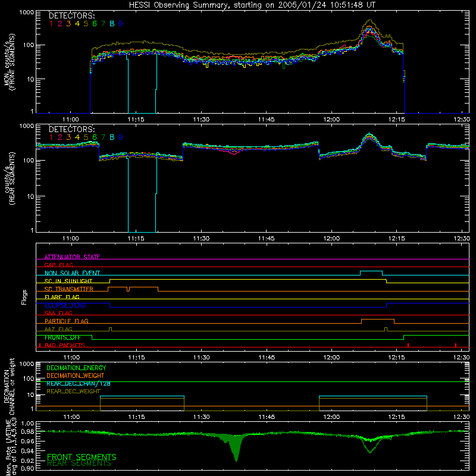Click the 11:30 tick under the rear segments plot
The width and height of the screenshot is (476, 476).
click(201, 239)
